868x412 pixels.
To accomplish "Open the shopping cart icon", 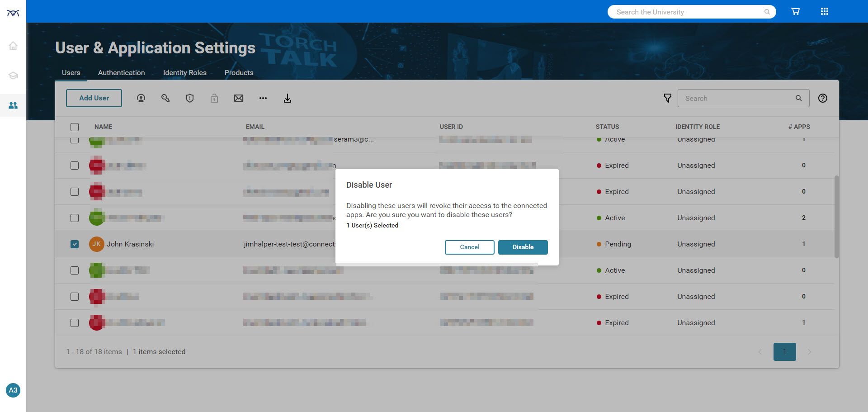I will tap(796, 12).
